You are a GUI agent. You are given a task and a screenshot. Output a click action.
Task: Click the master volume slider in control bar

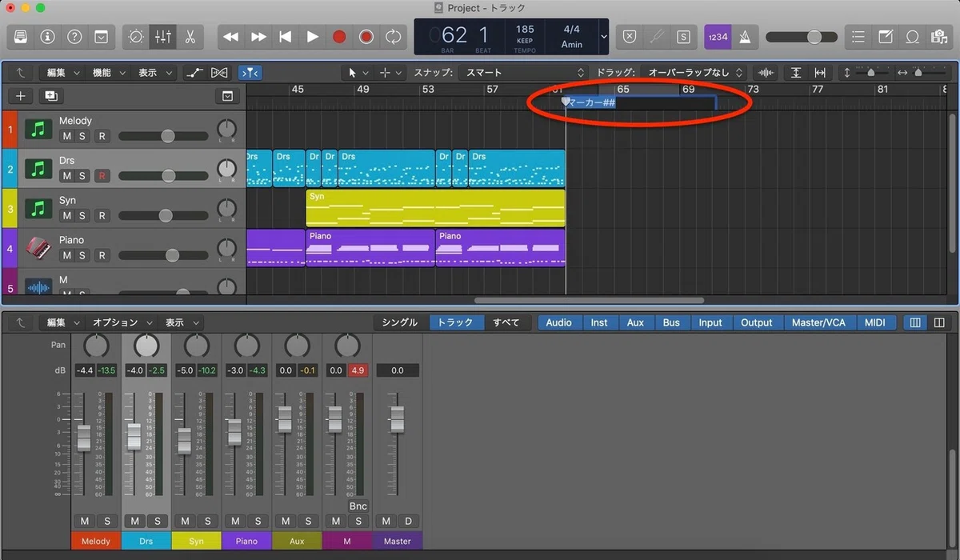(800, 37)
